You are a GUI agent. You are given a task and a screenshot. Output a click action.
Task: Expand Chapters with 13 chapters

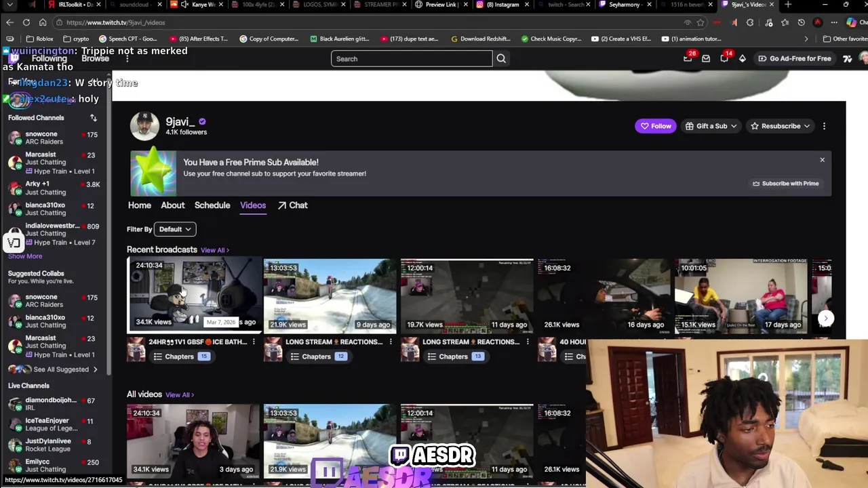pos(454,357)
